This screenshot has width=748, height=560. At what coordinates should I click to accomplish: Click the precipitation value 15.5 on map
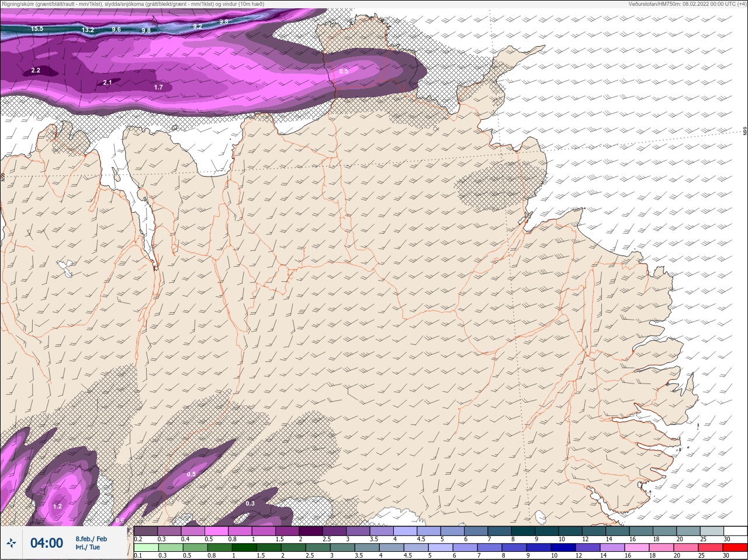click(x=37, y=29)
